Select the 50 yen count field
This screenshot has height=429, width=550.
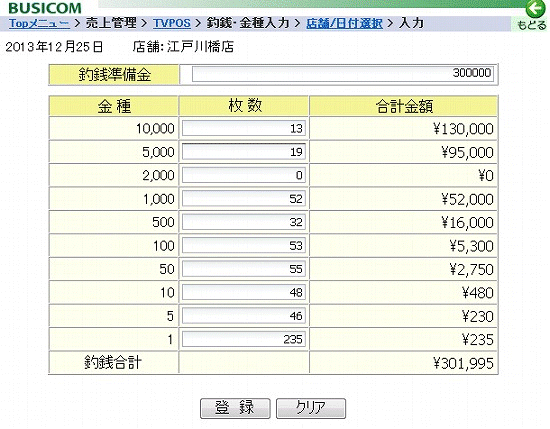(244, 269)
